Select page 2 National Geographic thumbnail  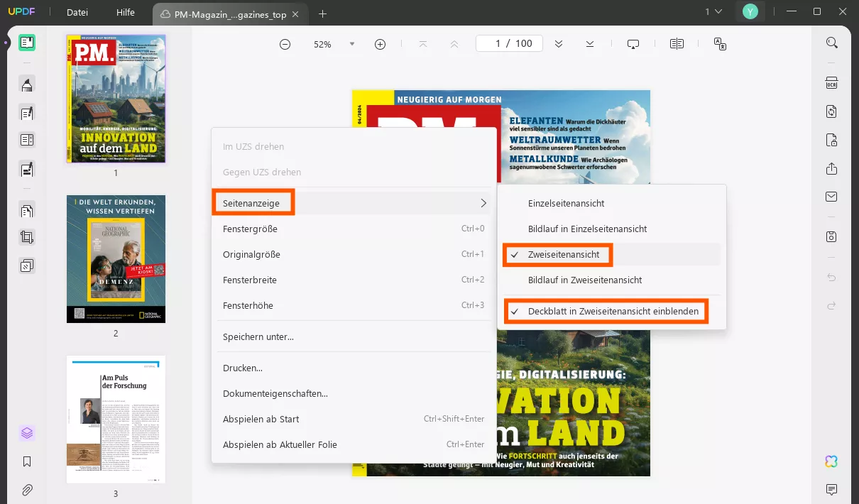[116, 259]
